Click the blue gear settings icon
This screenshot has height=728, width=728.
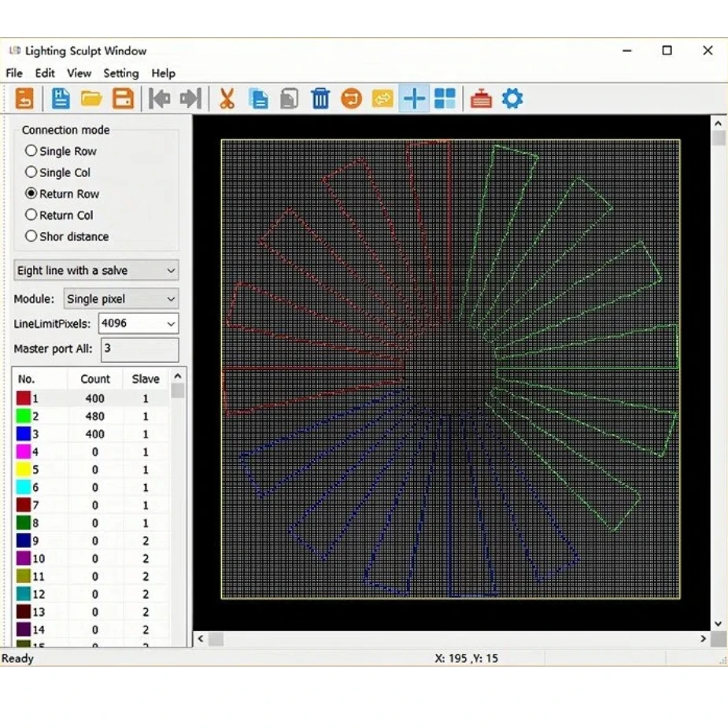click(512, 99)
